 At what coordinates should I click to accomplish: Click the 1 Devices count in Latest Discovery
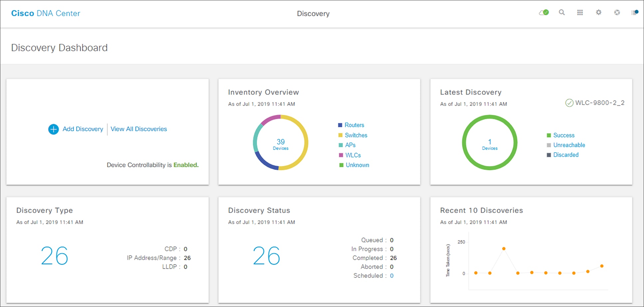[490, 144]
